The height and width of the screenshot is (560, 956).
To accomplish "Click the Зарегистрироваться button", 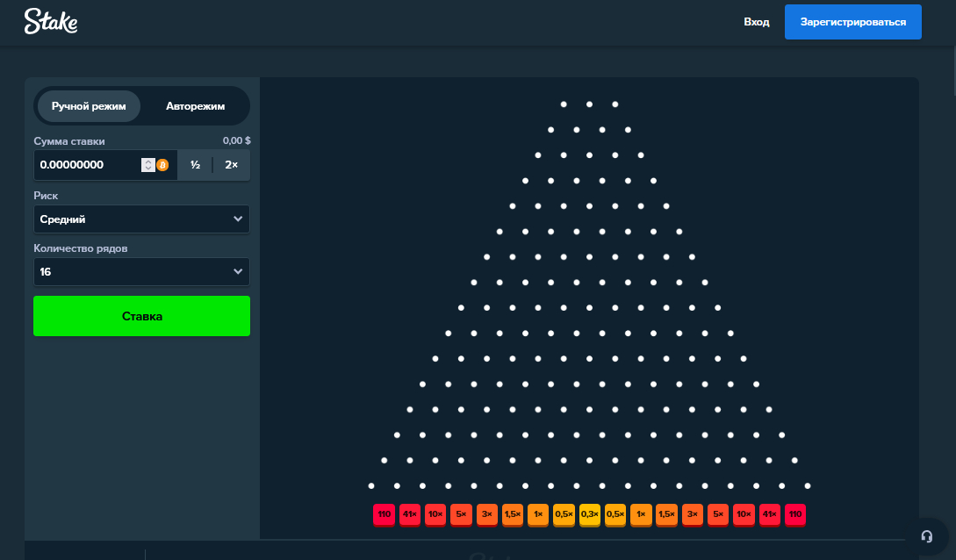I will (x=852, y=21).
